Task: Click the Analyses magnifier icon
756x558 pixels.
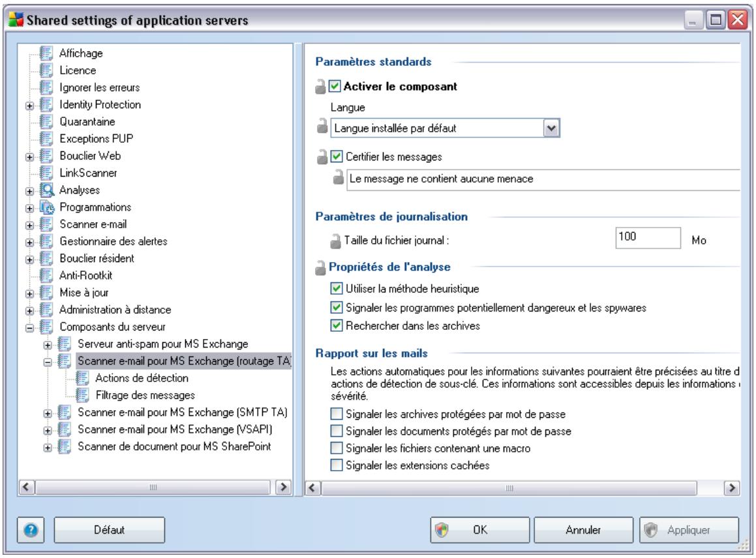Action: pos(47,190)
